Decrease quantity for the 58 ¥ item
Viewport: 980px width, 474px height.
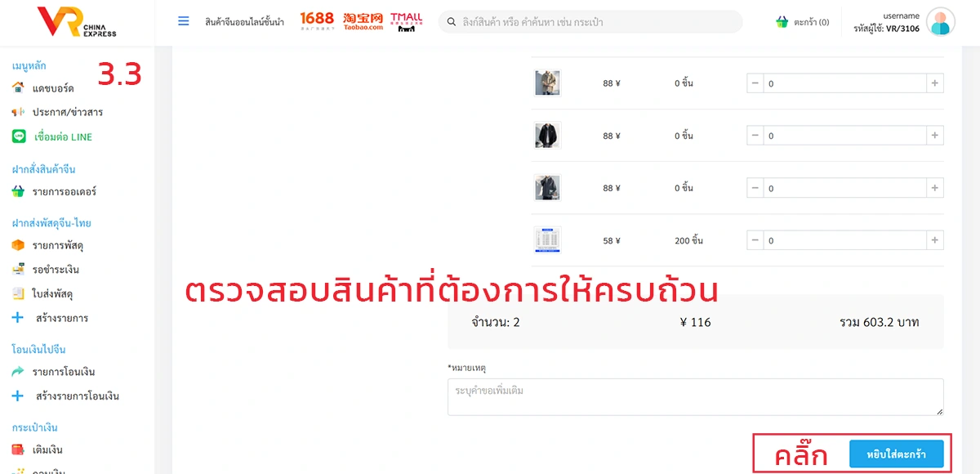click(755, 240)
